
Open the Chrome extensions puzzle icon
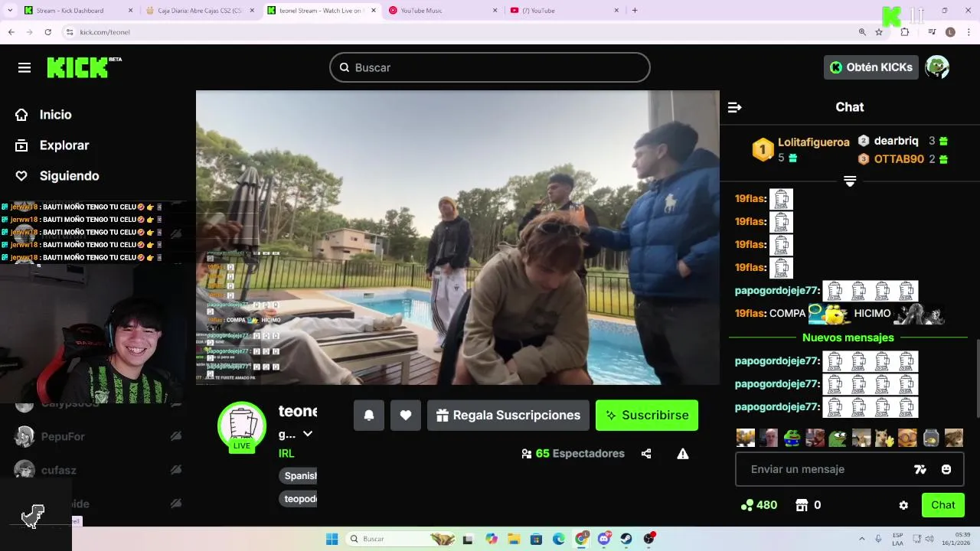click(905, 32)
